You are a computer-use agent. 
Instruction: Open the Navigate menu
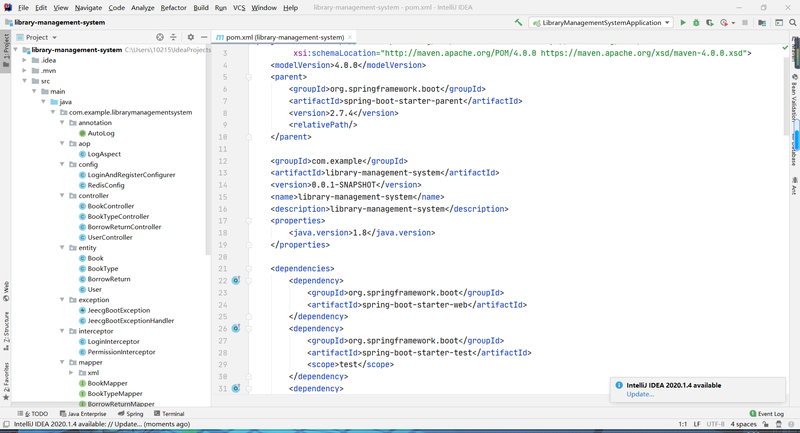tap(88, 8)
